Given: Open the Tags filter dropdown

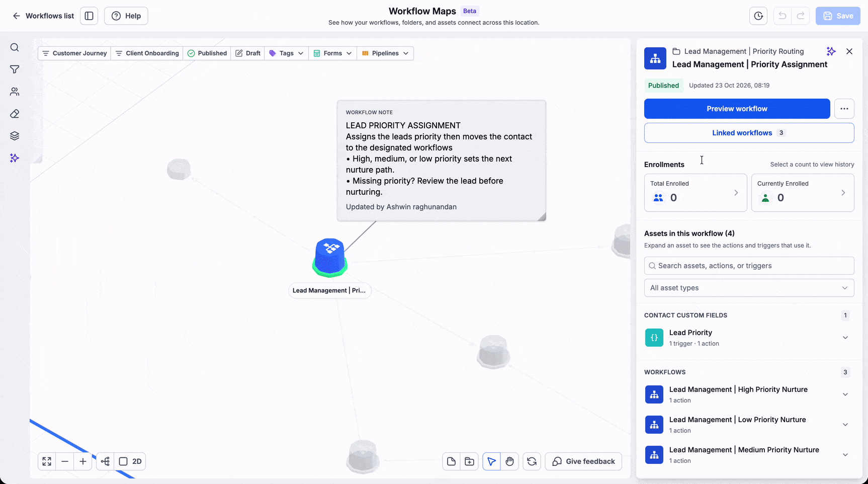Looking at the screenshot, I should 287,53.
